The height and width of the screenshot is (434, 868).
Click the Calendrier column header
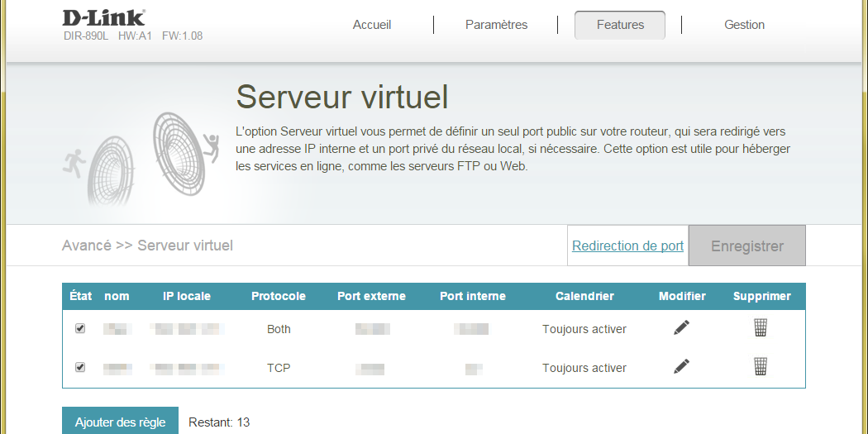(x=584, y=296)
